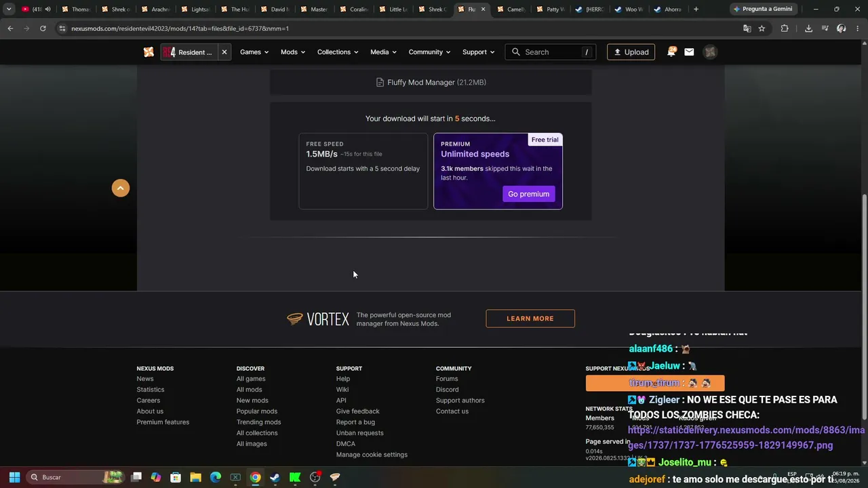This screenshot has width=868, height=488.
Task: Open the Fluffy Mod Manager taskbar icon
Action: point(334,477)
